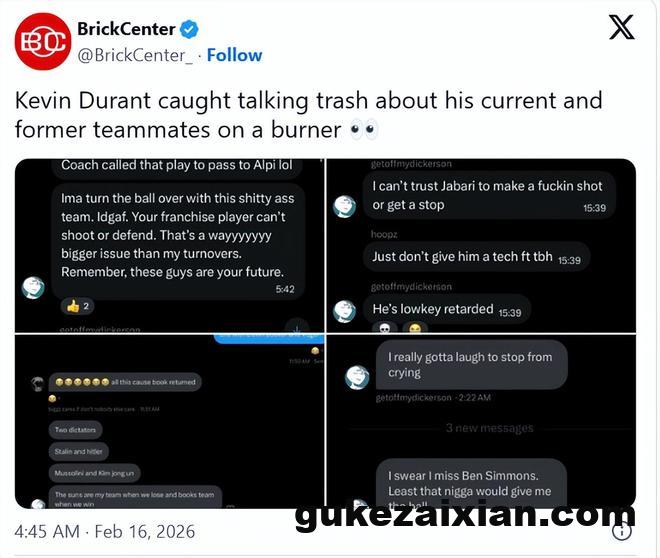Follow the BrickCenter account

click(x=234, y=54)
